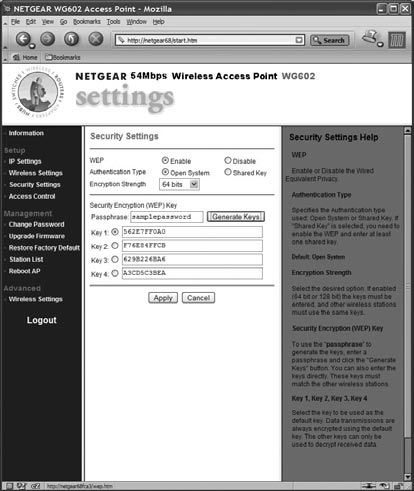Open the Back button history dropdown arrow
Image resolution: width=414 pixels, height=491 pixels.
pos(32,46)
